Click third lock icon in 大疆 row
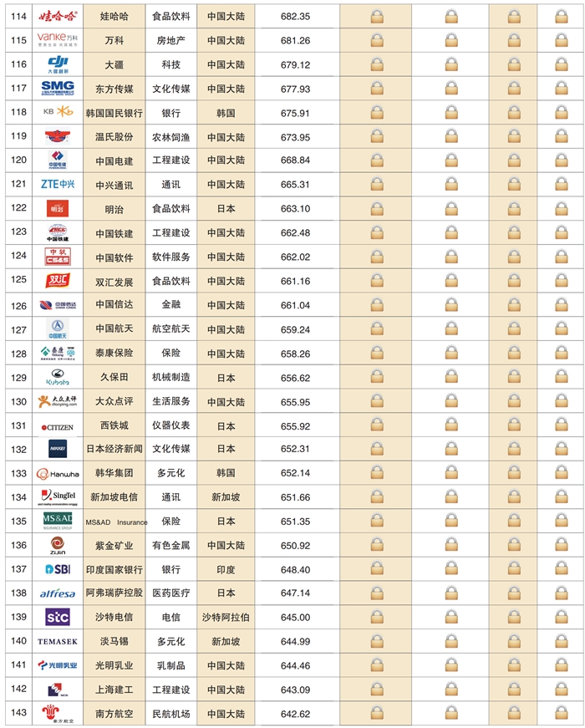This screenshot has width=585, height=728. (514, 64)
